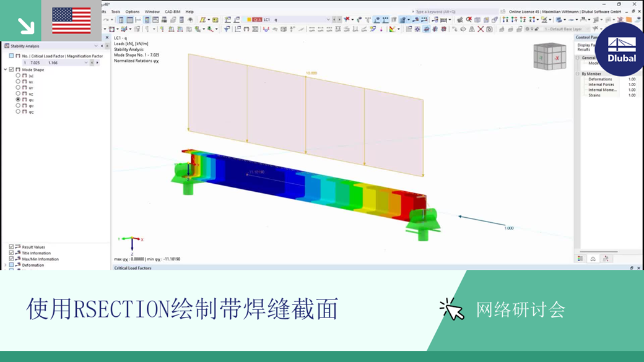
Task: Click the camera screenshot icon in toolbar
Action: click(489, 29)
